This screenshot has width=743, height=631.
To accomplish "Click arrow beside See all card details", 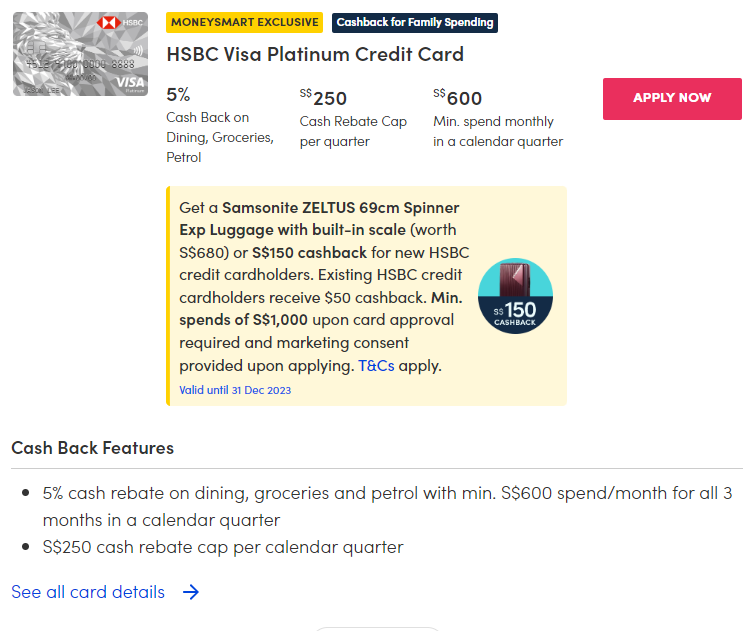I will click(x=191, y=592).
